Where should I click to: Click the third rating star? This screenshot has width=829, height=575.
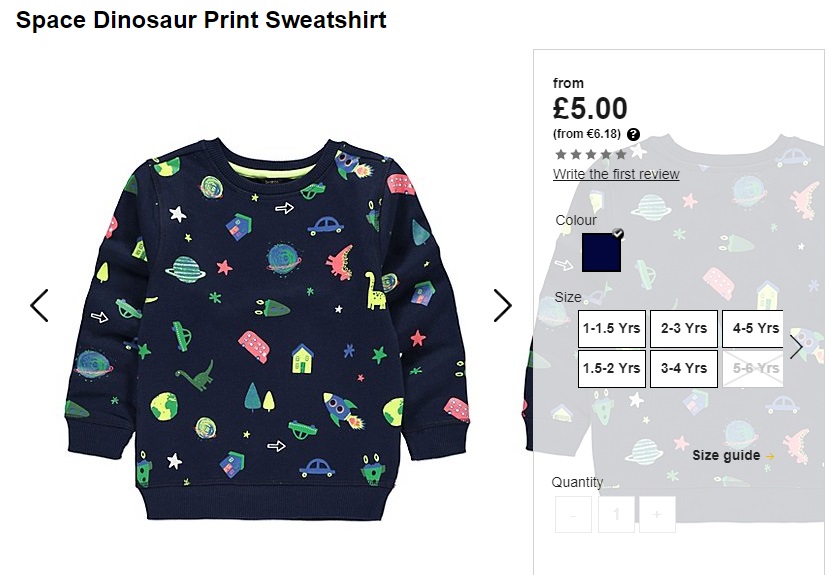(591, 154)
